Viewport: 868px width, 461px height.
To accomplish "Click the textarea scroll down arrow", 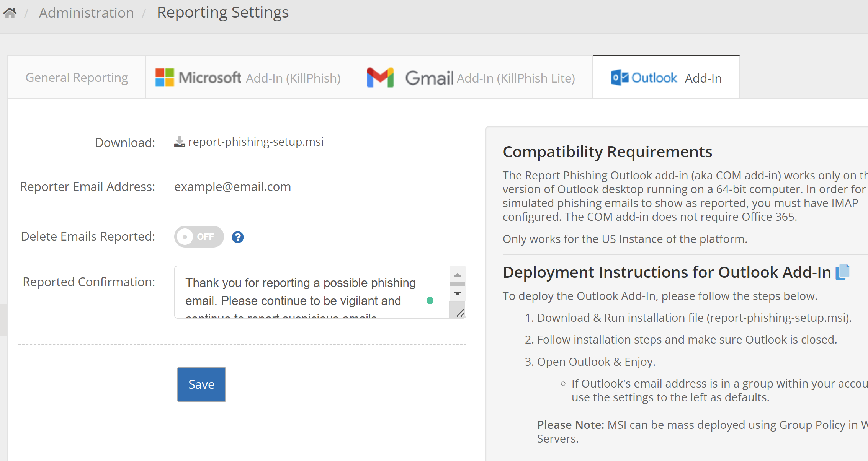I will 457,293.
